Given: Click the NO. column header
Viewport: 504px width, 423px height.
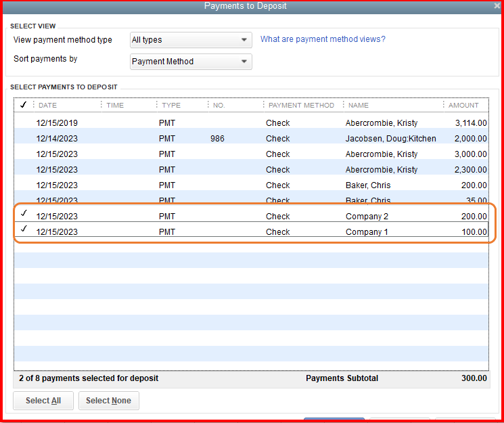Looking at the screenshot, I should pyautogui.click(x=219, y=106).
